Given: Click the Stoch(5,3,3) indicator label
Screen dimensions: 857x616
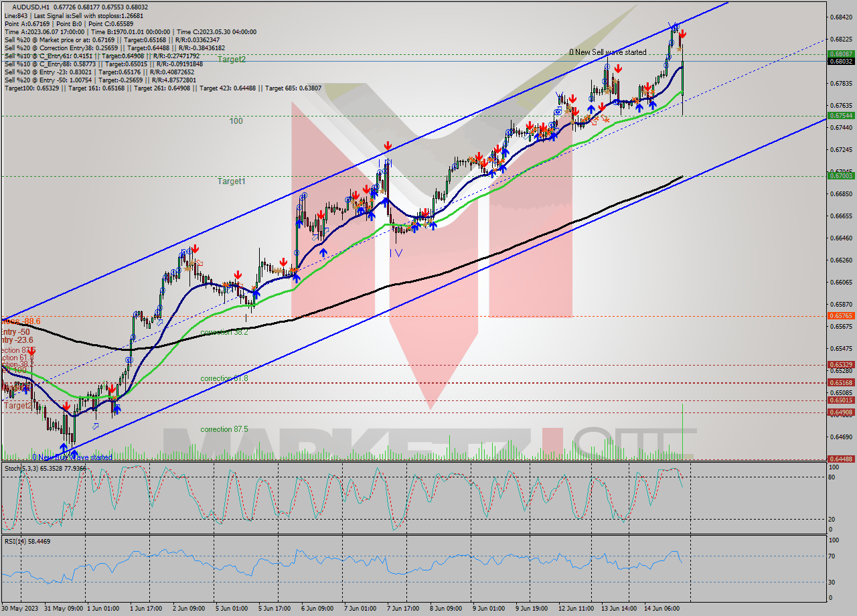Looking at the screenshot, I should click(46, 469).
